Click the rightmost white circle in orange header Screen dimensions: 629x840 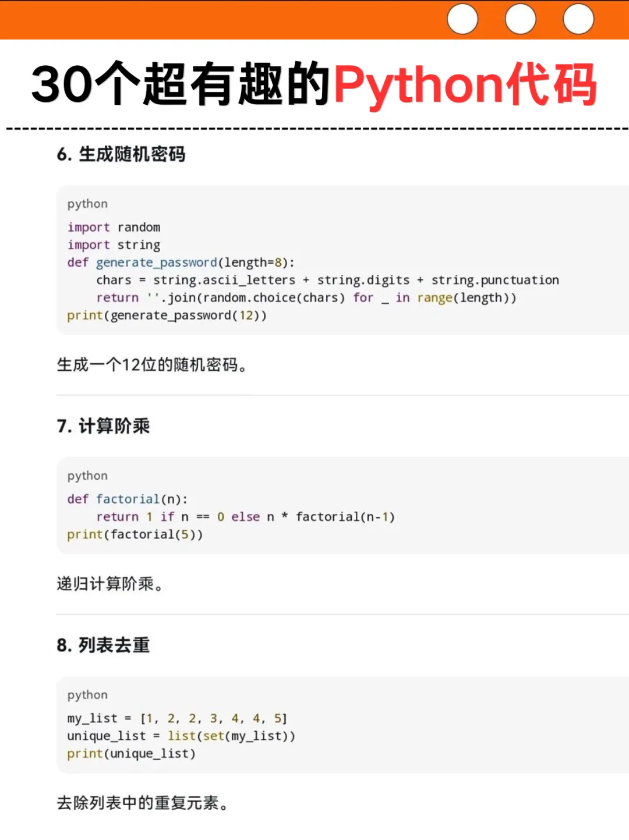(x=579, y=19)
